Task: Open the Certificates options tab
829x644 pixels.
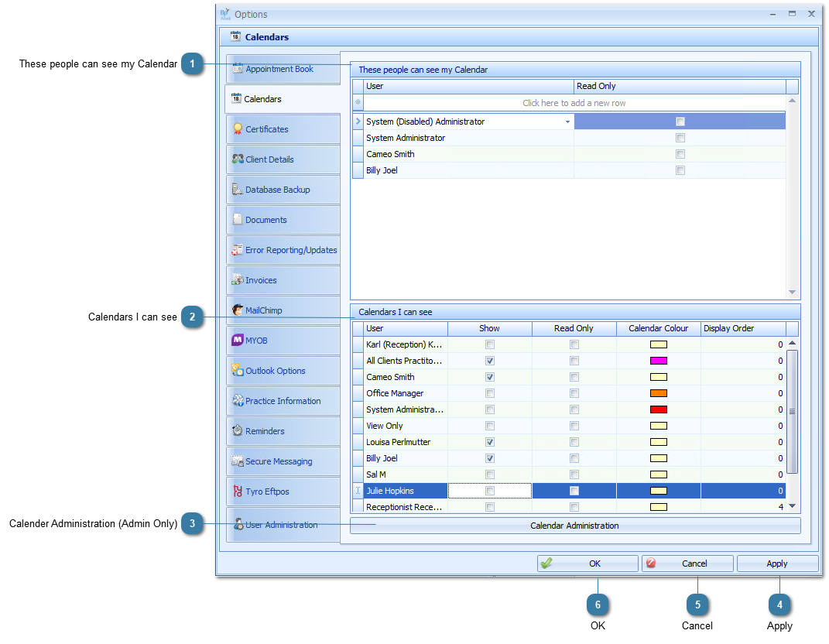Action: pos(283,129)
